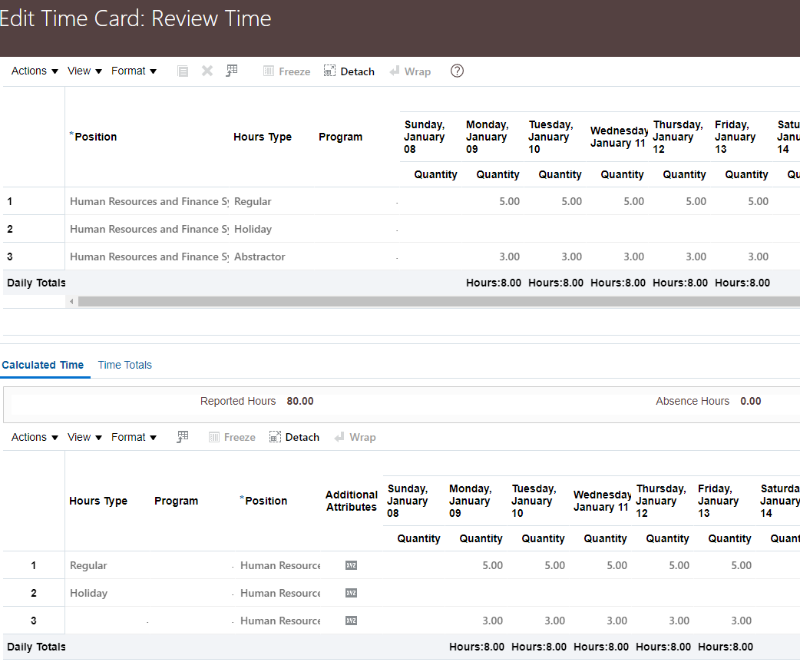Click the delete X icon in the top toolbar
This screenshot has width=800, height=672.
(x=207, y=71)
